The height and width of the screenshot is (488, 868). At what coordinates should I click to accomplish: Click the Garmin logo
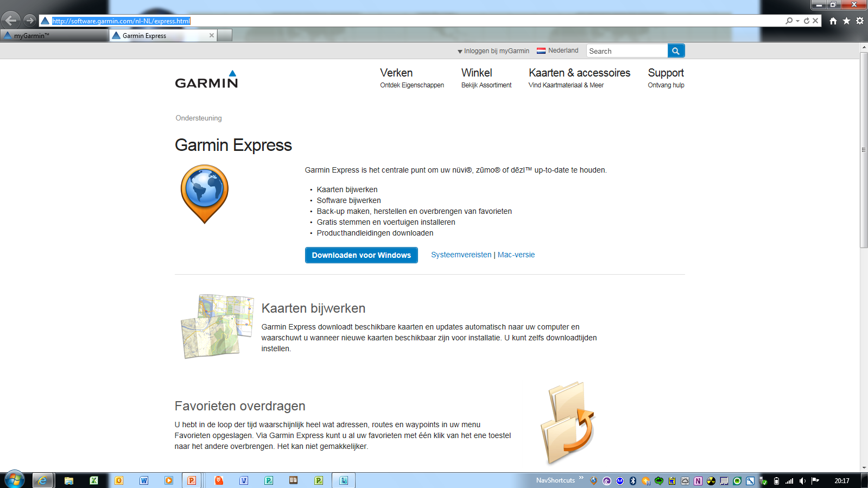[206, 79]
